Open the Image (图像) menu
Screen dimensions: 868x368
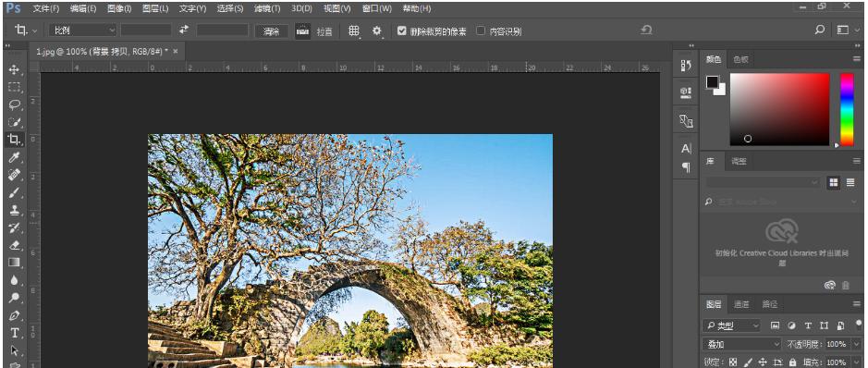point(119,9)
